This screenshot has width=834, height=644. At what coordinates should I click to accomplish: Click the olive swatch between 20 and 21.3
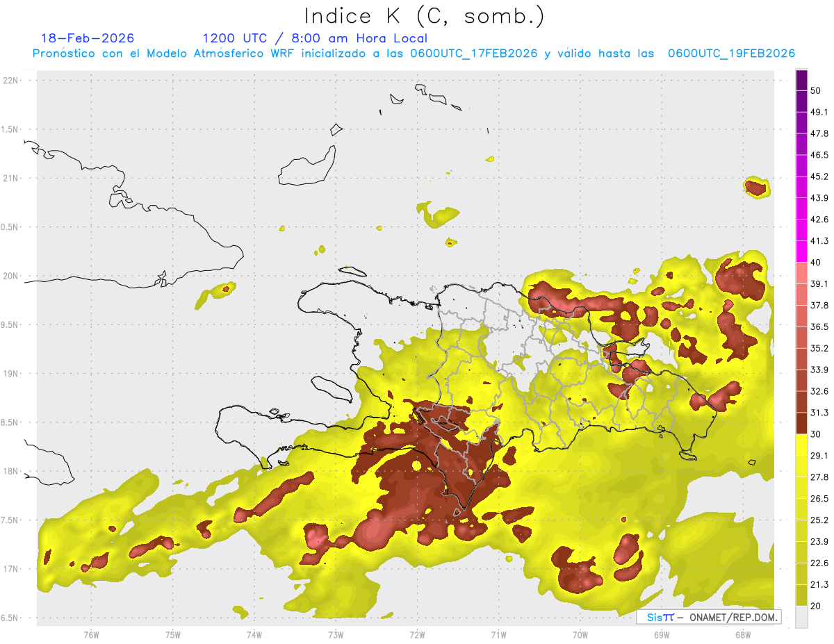tap(801, 595)
